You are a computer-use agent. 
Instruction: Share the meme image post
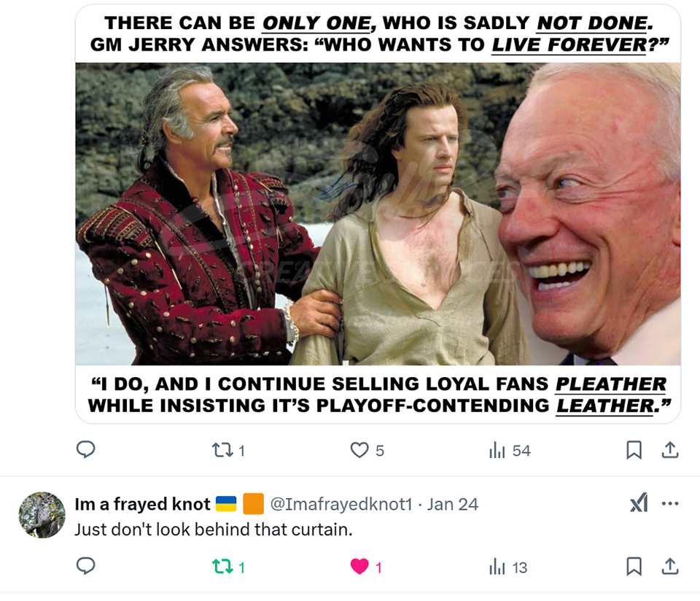coord(669,450)
